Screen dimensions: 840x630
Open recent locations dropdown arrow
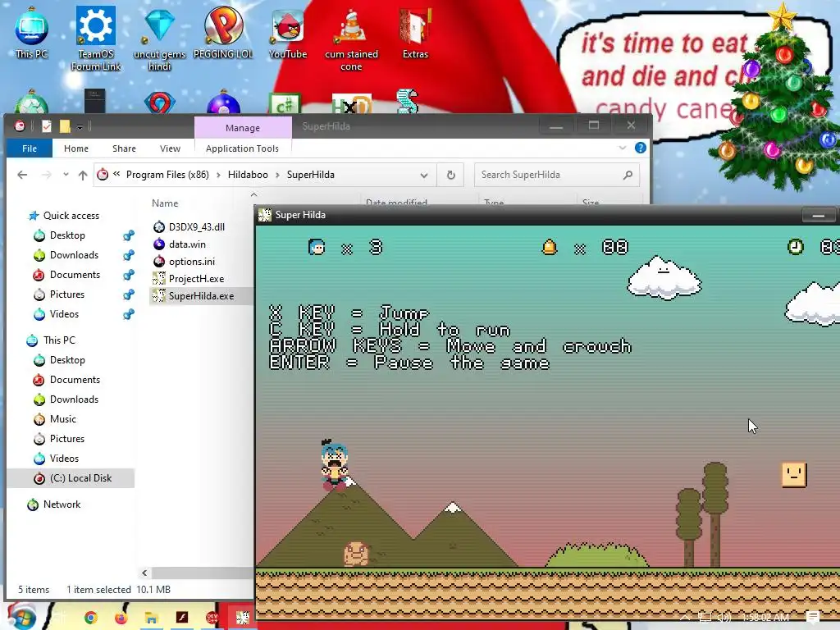pyautogui.click(x=66, y=175)
